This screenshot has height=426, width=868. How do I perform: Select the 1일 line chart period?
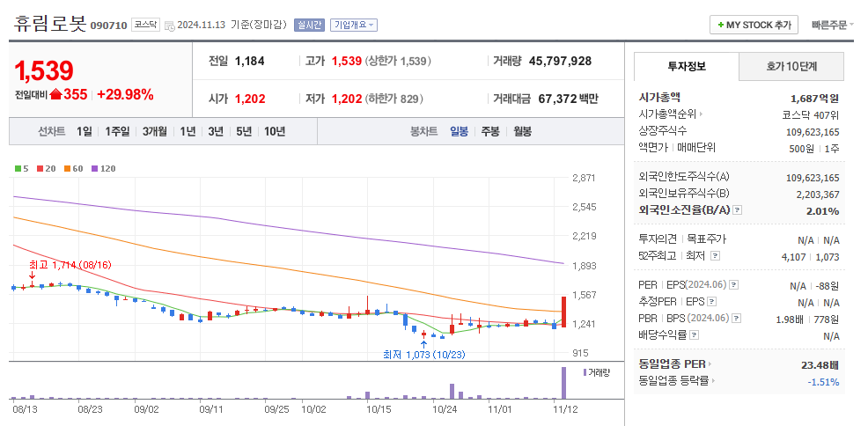[85, 132]
